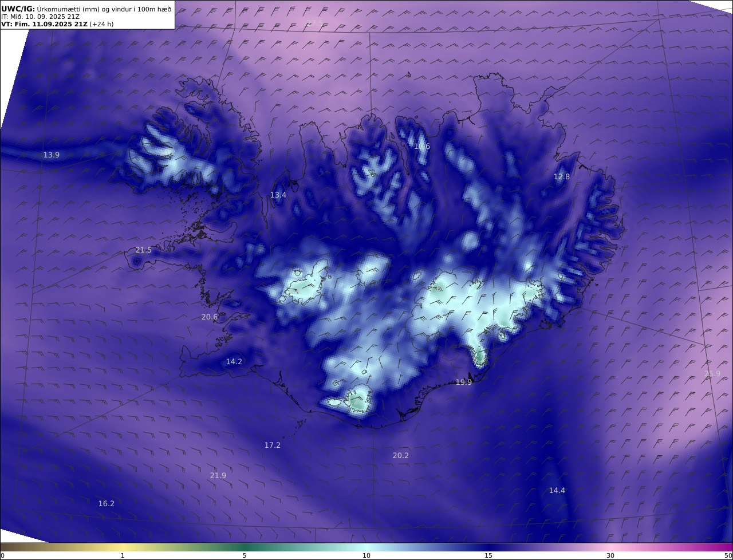
Task: Click the UWC/IG title text
Action: pyautogui.click(x=18, y=9)
